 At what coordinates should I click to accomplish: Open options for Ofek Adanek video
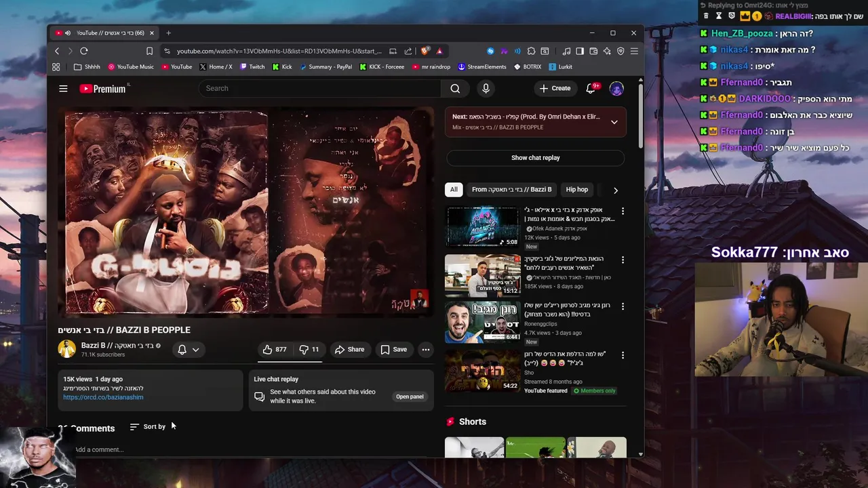click(623, 211)
